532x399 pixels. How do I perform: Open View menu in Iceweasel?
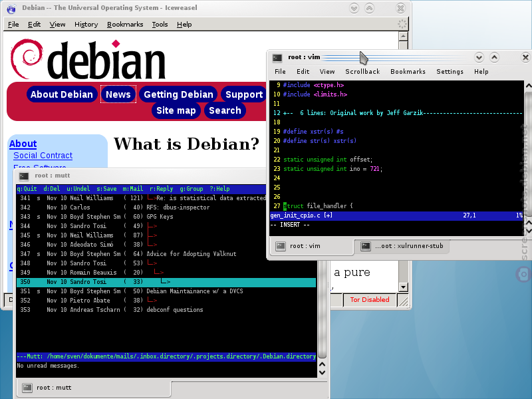click(57, 25)
